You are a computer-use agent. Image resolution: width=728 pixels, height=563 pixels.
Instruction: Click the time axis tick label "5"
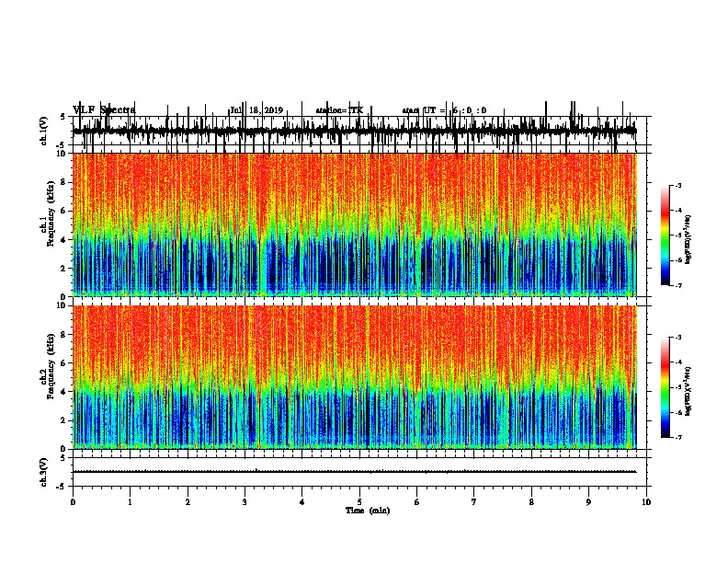(x=359, y=501)
